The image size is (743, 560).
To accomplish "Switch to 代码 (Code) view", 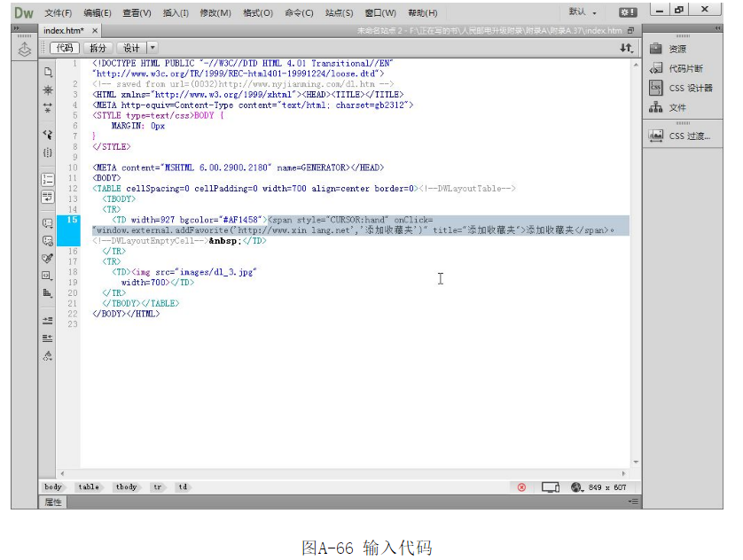I will click(64, 48).
